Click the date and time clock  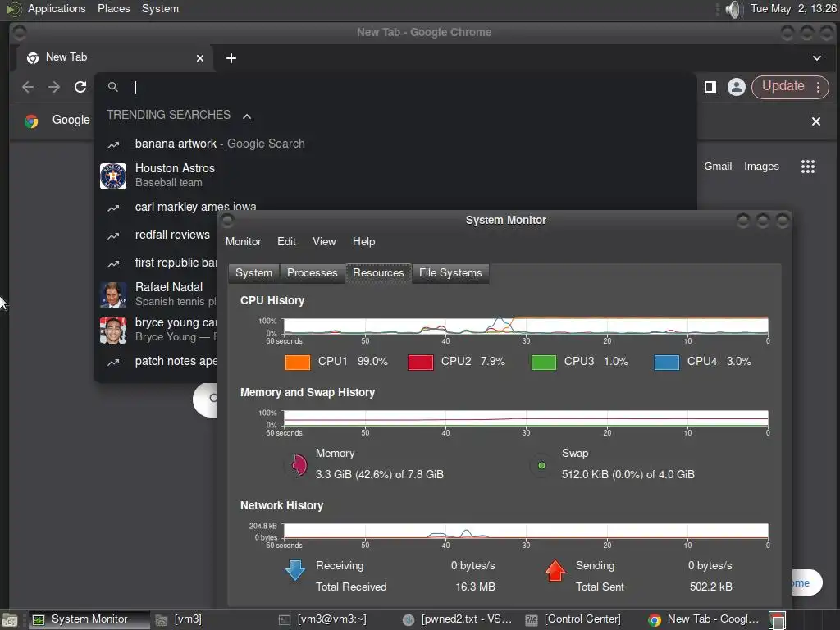[793, 8]
